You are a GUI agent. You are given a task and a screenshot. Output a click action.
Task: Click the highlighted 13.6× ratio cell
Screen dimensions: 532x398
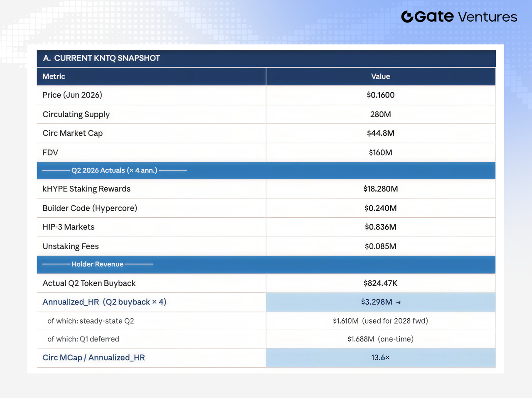tap(381, 358)
